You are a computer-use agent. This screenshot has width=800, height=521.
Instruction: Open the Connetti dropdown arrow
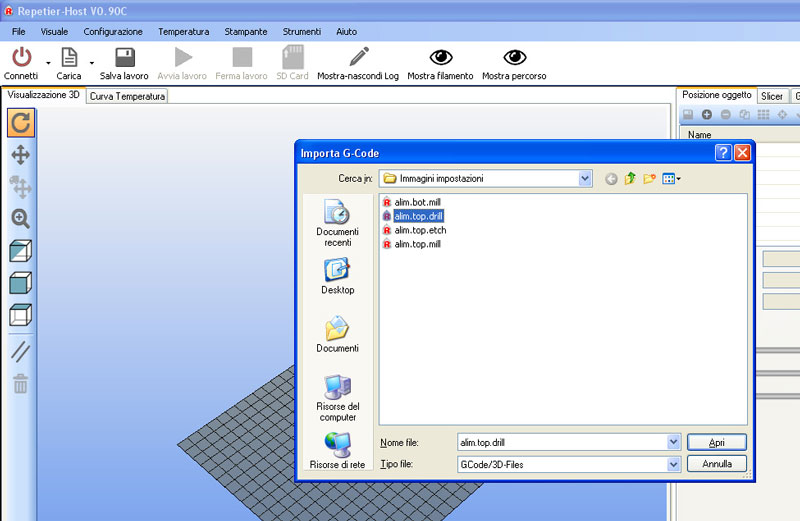48,63
